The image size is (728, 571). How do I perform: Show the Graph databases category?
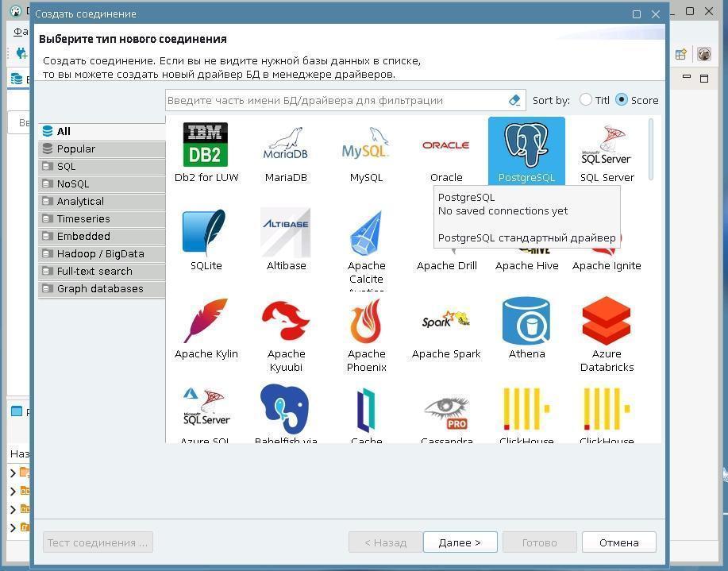100,289
